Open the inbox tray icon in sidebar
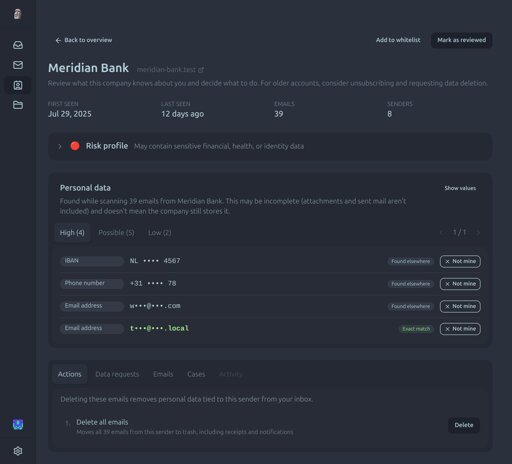This screenshot has height=464, width=512. coord(18,45)
